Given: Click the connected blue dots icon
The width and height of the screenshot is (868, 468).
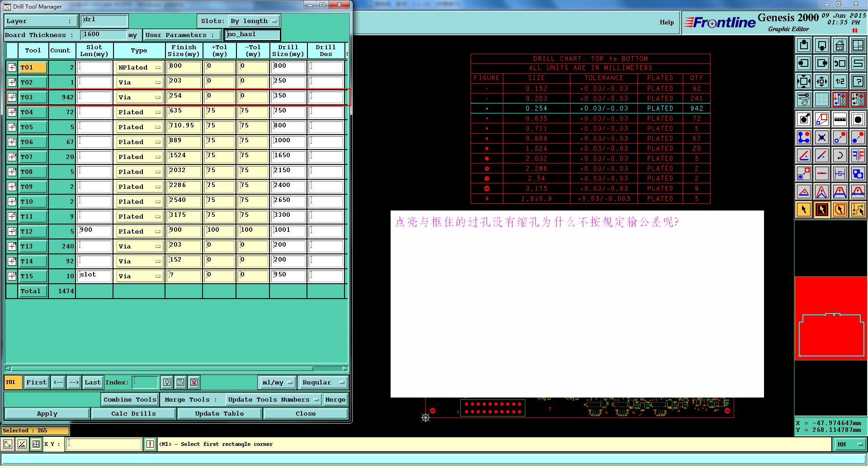Looking at the screenshot, I should click(804, 137).
